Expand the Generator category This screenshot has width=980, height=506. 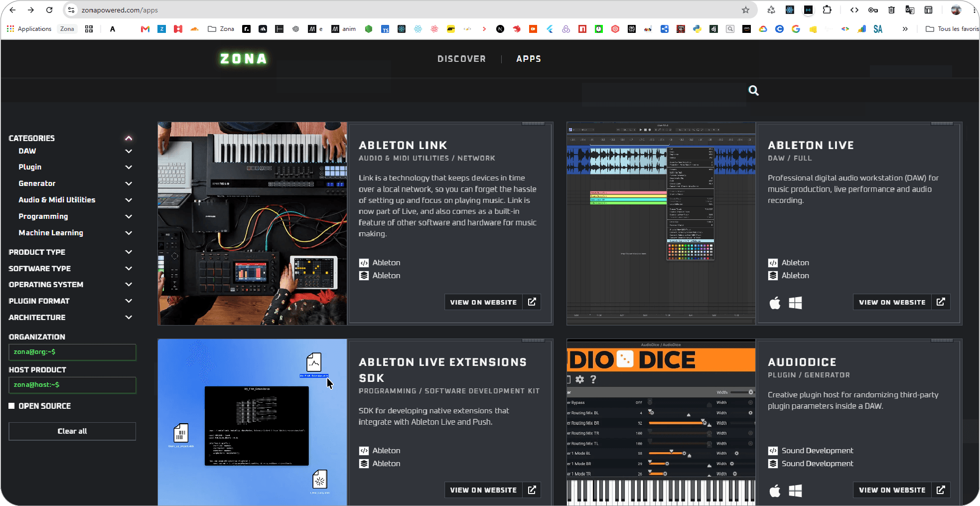[x=129, y=183]
